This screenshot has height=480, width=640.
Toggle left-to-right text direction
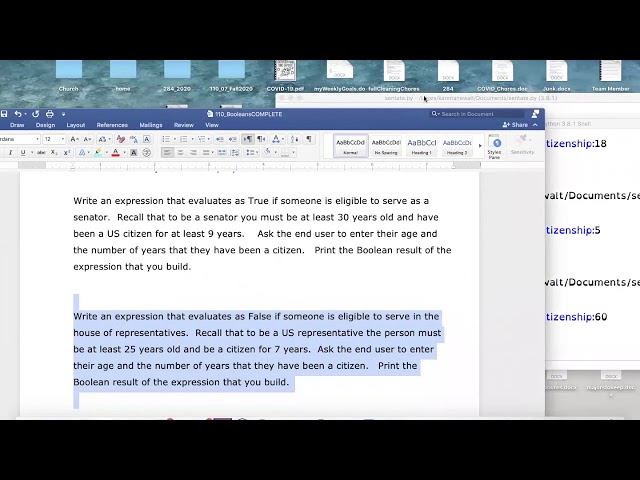248,139
